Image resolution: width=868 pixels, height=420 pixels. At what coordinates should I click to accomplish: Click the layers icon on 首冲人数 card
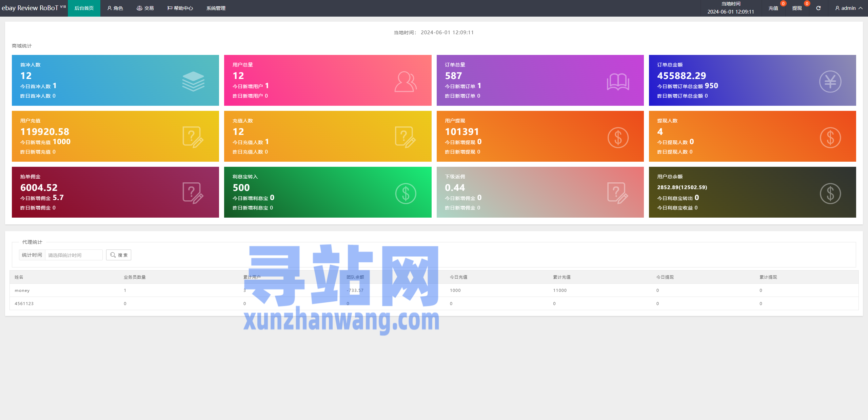click(193, 81)
